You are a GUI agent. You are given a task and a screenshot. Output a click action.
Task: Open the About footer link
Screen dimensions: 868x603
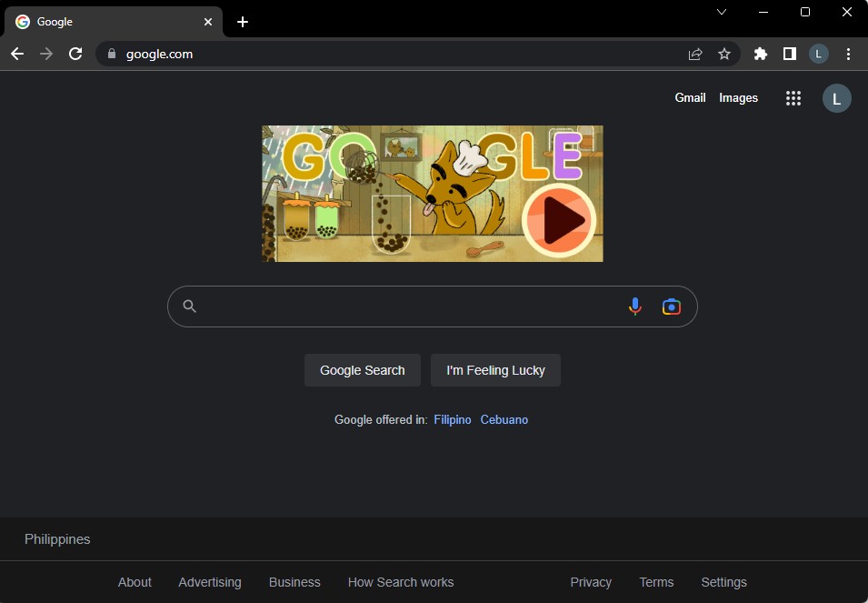(x=135, y=582)
